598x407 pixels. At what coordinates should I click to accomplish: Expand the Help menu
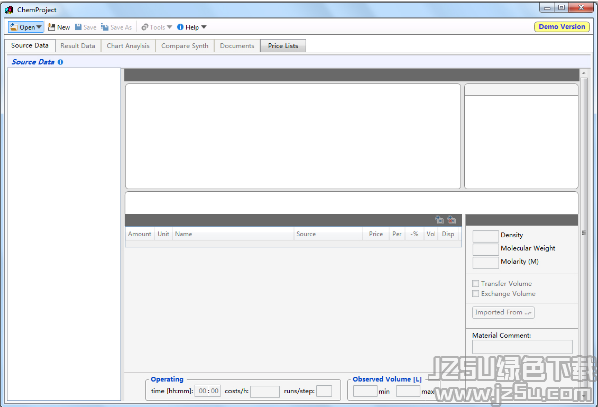192,27
